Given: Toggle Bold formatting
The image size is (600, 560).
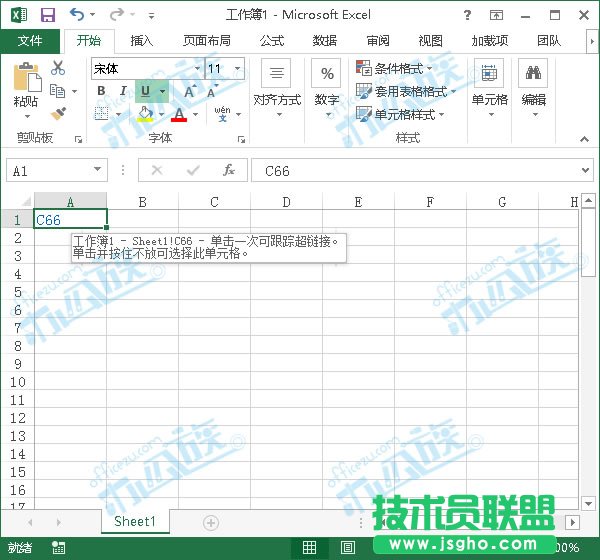Looking at the screenshot, I should [101, 91].
